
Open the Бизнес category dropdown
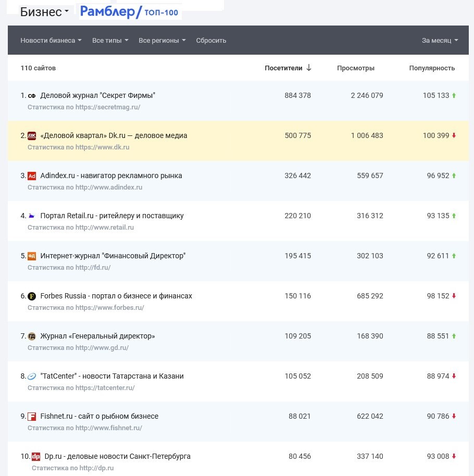click(44, 12)
